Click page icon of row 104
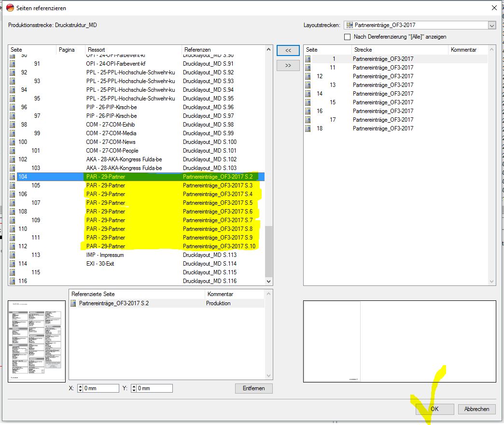The image size is (504, 425). pyautogui.click(x=13, y=177)
